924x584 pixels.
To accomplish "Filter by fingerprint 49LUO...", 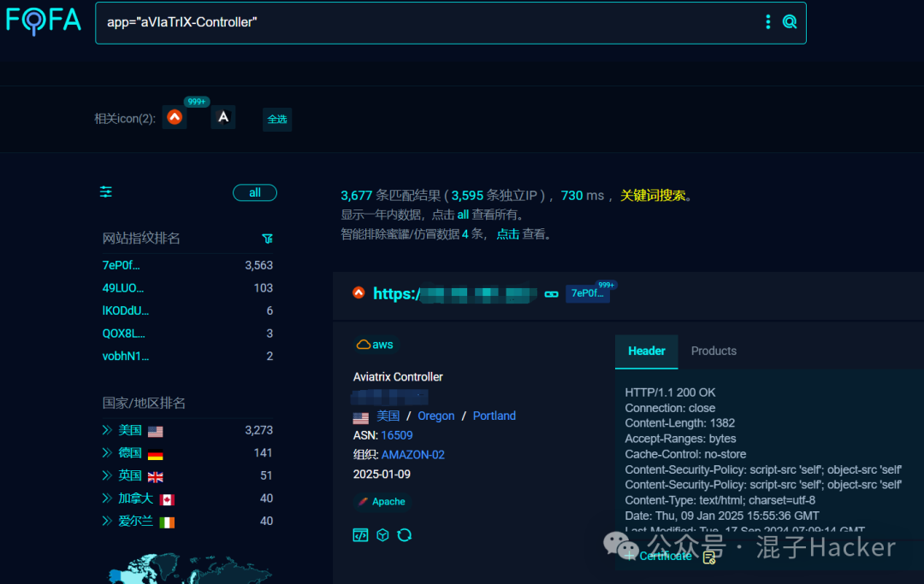I will tap(123, 288).
